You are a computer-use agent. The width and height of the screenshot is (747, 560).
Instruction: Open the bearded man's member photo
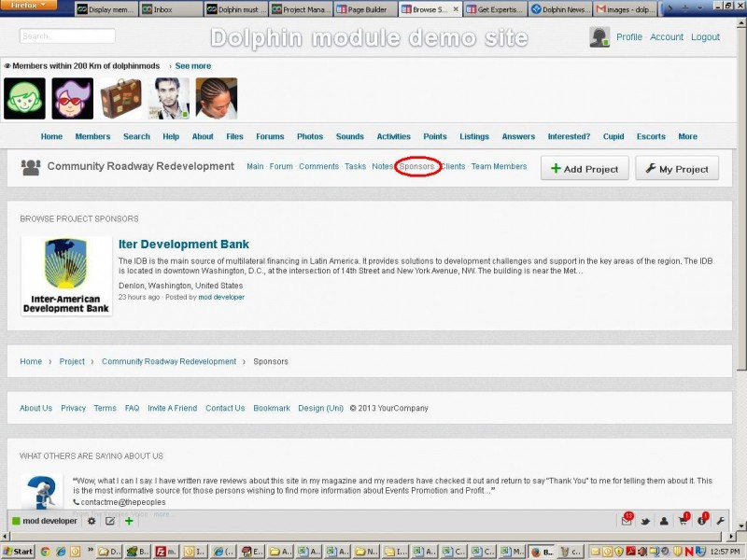point(169,99)
